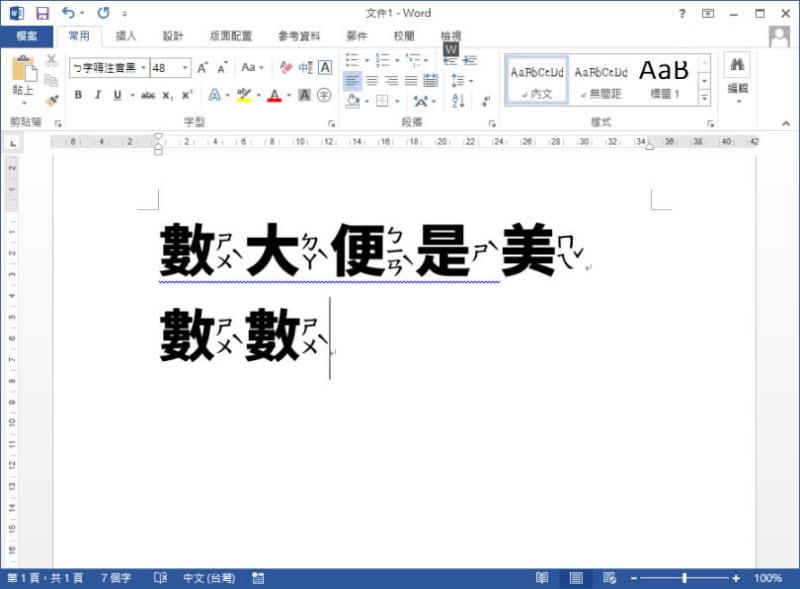Undo the last action
The width and height of the screenshot is (800, 589).
68,13
